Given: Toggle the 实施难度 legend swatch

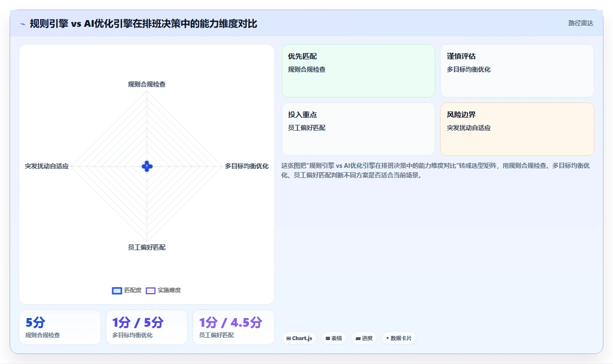Looking at the screenshot, I should tap(150, 290).
